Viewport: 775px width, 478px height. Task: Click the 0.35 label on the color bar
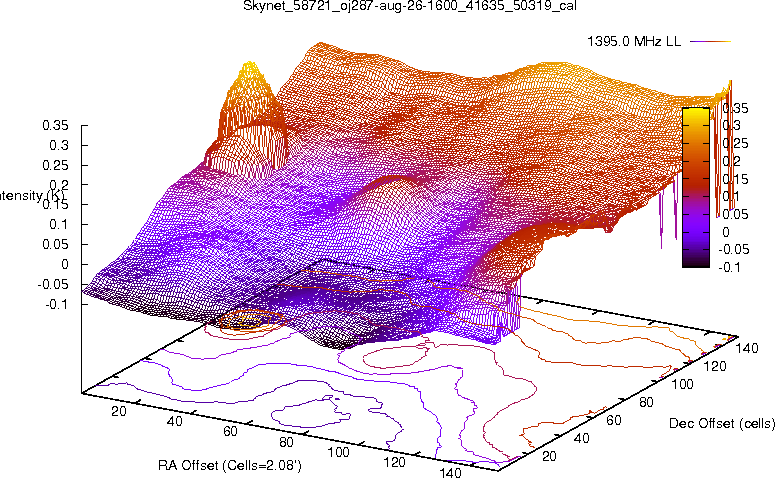(x=735, y=108)
